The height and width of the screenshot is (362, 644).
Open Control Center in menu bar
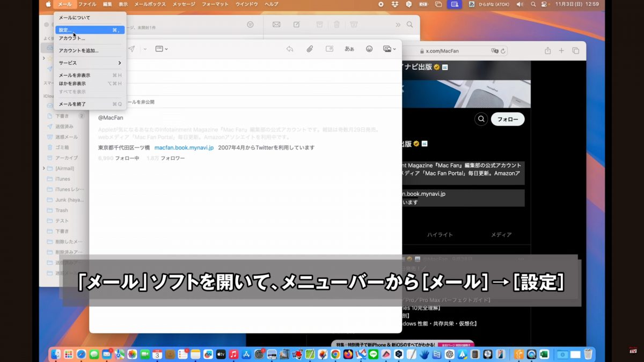544,4
